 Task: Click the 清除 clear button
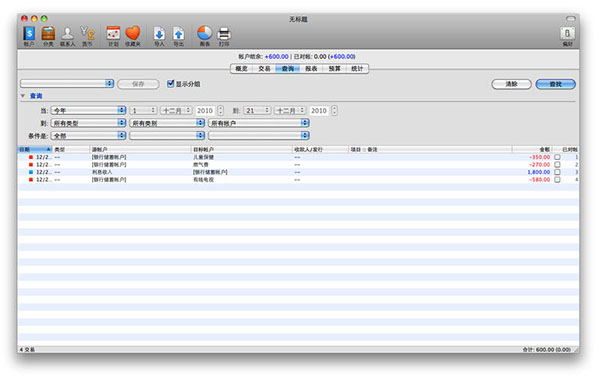click(511, 84)
